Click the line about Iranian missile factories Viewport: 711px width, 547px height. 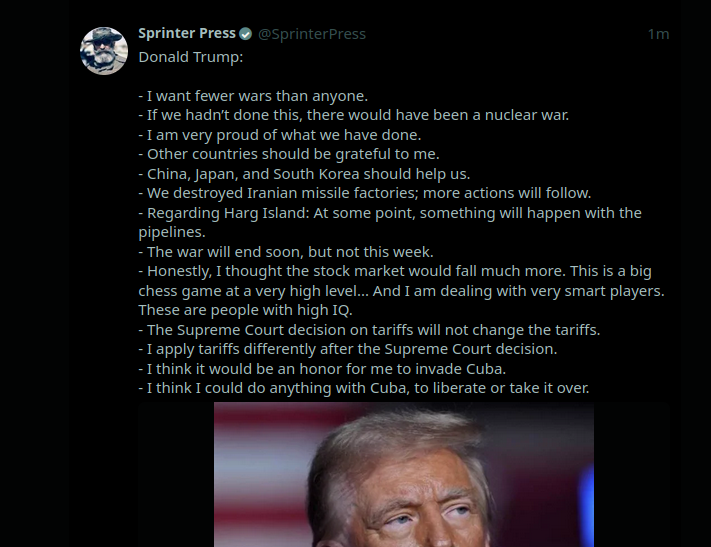pos(365,193)
